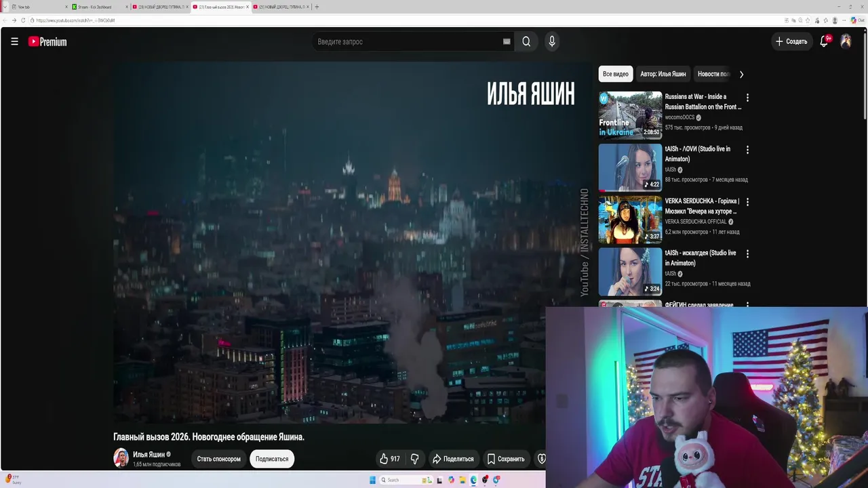The image size is (868, 488).
Task: Open Илья Яшин channel avatar
Action: (121, 458)
